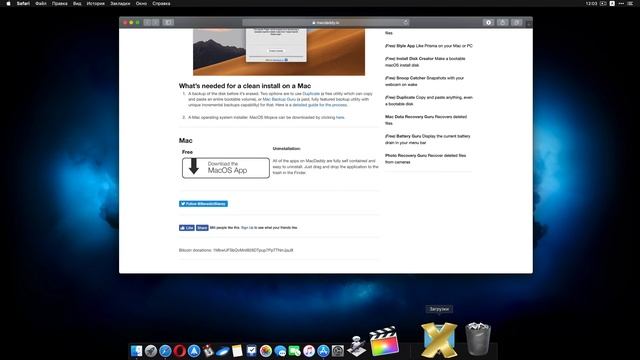Select the Bitcoin donations address text
The height and width of the screenshot is (360, 640).
253,250
